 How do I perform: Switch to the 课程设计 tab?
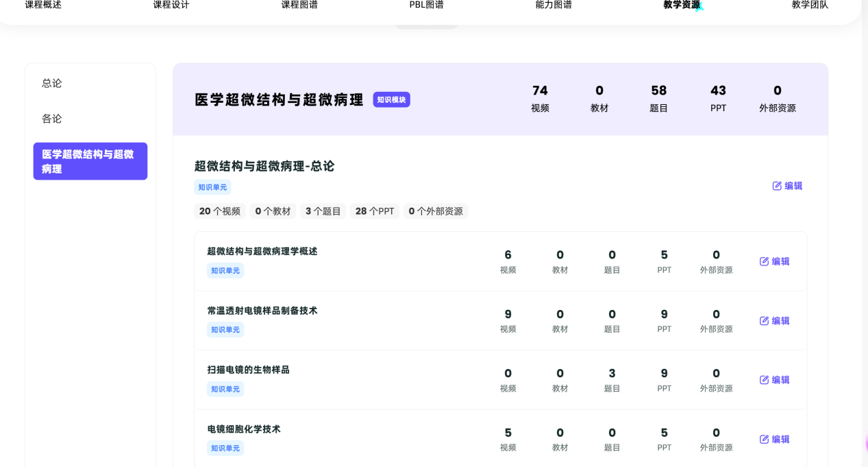171,5
